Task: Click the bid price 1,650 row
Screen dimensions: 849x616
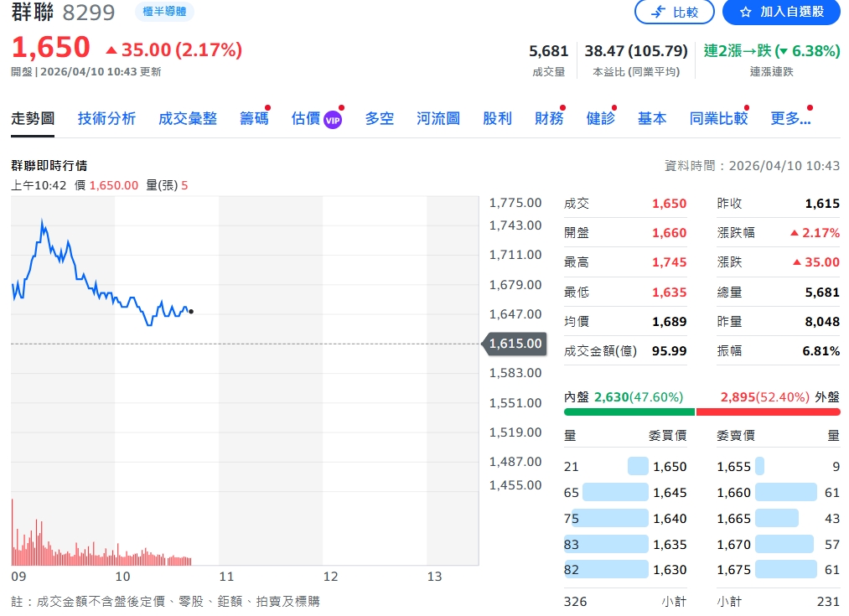Action: 625,466
